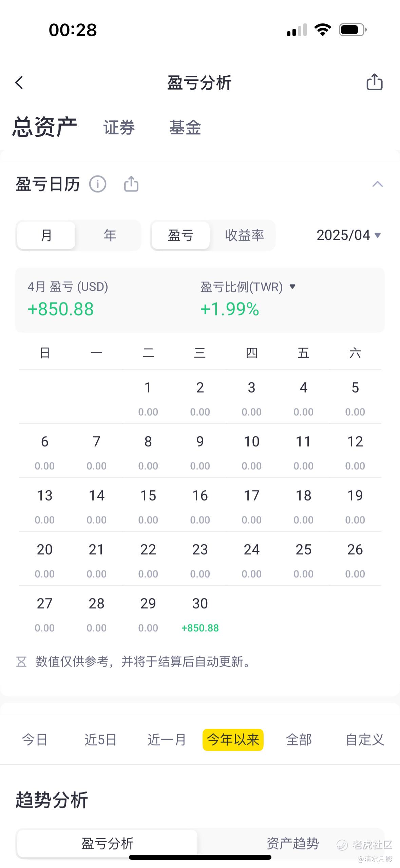Expand the 盈亏比例(TWR) dropdown arrow
The width and height of the screenshot is (400, 868).
tap(292, 287)
